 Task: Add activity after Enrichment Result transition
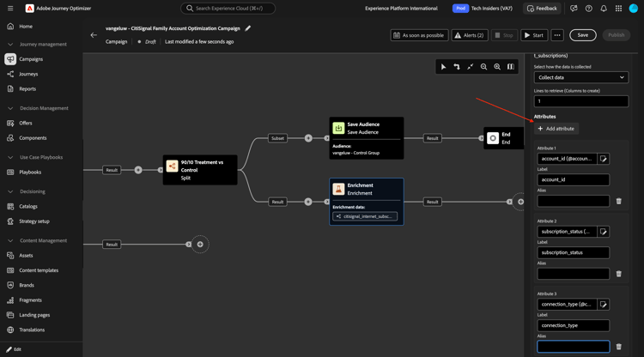tap(520, 202)
